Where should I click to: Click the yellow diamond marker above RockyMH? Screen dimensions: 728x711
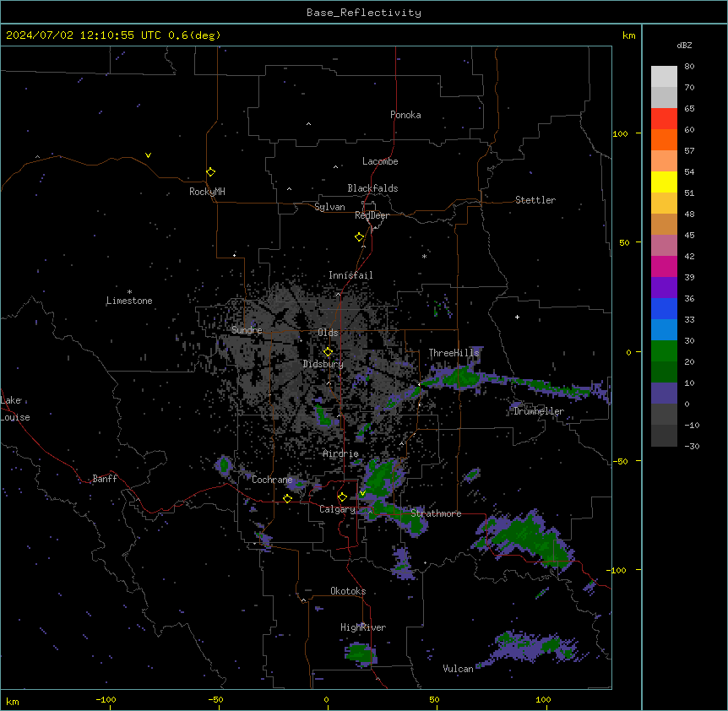(x=210, y=172)
